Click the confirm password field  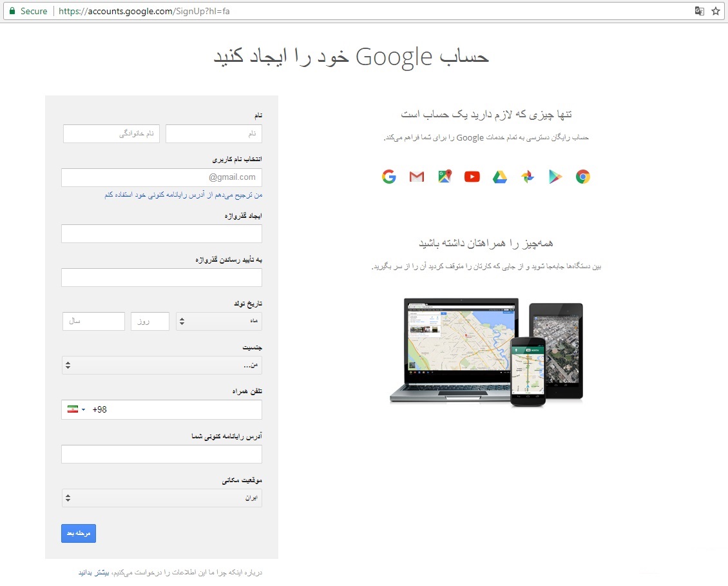[162, 277]
